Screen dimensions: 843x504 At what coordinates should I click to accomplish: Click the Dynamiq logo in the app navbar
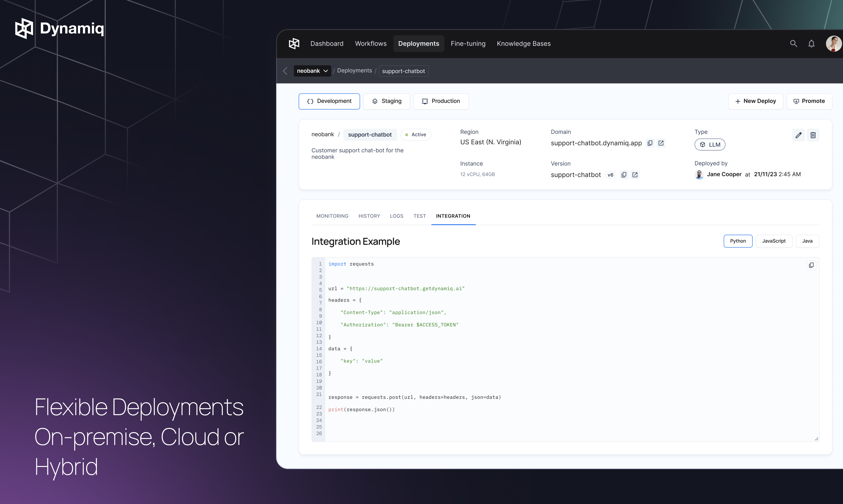[x=294, y=44]
